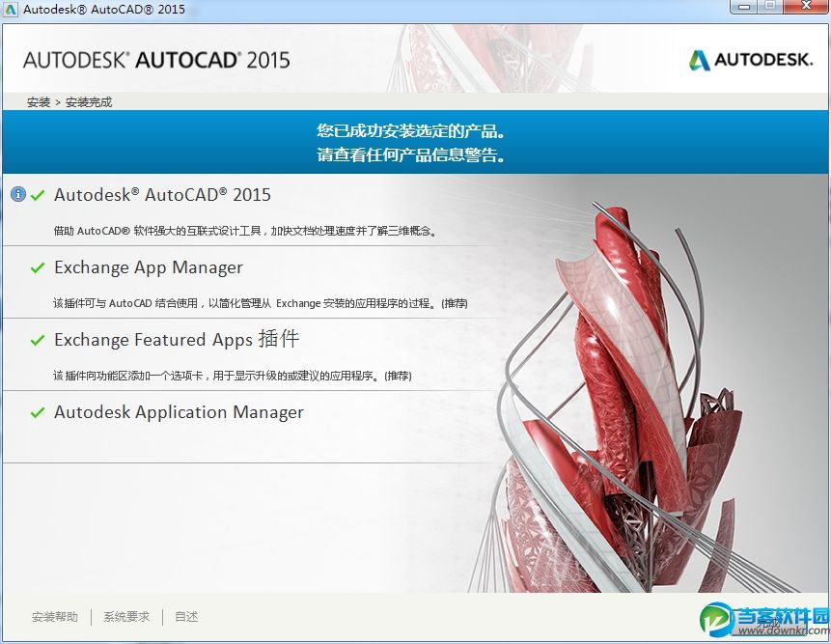831x644 pixels.
Task: Select the Exchange Featured Apps 插件 title
Action: (x=177, y=339)
